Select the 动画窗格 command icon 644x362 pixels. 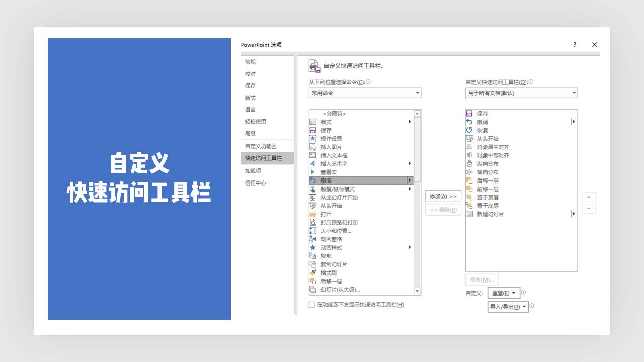[x=313, y=239]
